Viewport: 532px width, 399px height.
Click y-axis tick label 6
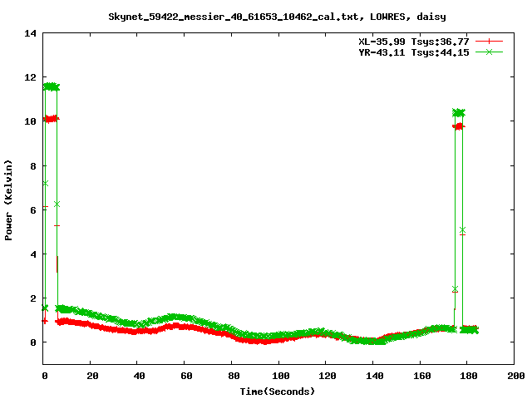tap(33, 210)
